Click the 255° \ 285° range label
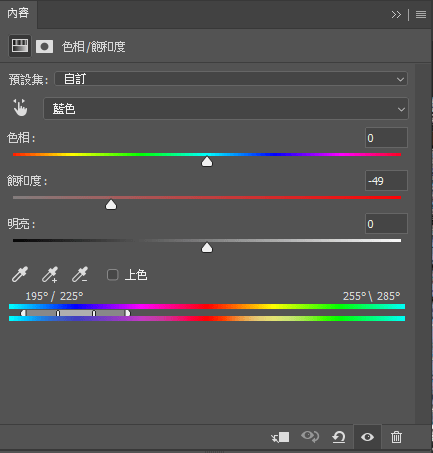Screen dimensions: 433x453 [371, 296]
